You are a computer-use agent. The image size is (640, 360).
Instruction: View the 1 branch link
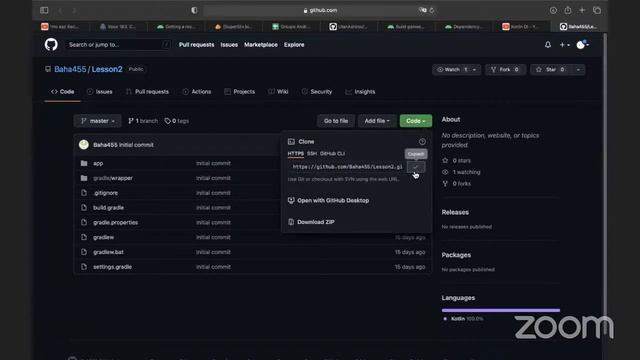tap(143, 121)
